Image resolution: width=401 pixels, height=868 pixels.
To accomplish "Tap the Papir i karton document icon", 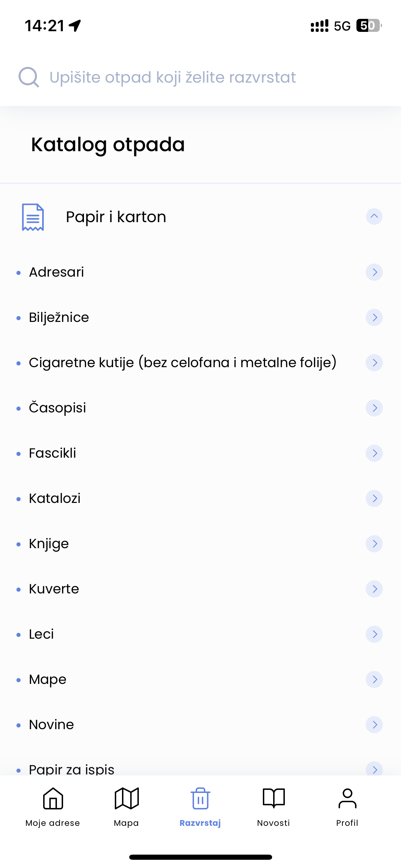I will click(33, 217).
